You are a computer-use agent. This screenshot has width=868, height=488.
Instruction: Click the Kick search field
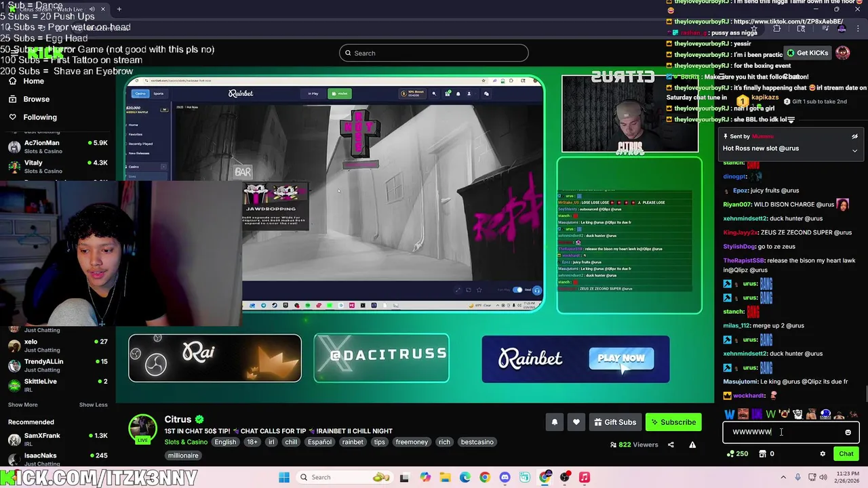point(433,53)
